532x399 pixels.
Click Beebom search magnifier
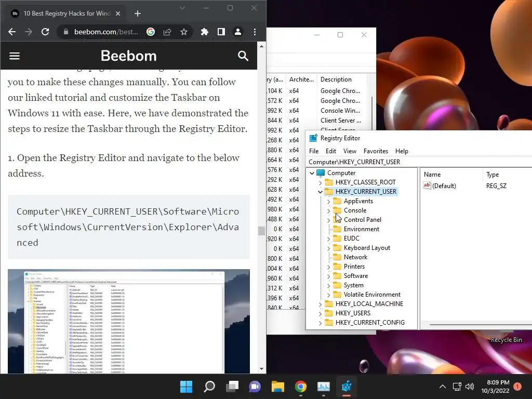(x=243, y=56)
